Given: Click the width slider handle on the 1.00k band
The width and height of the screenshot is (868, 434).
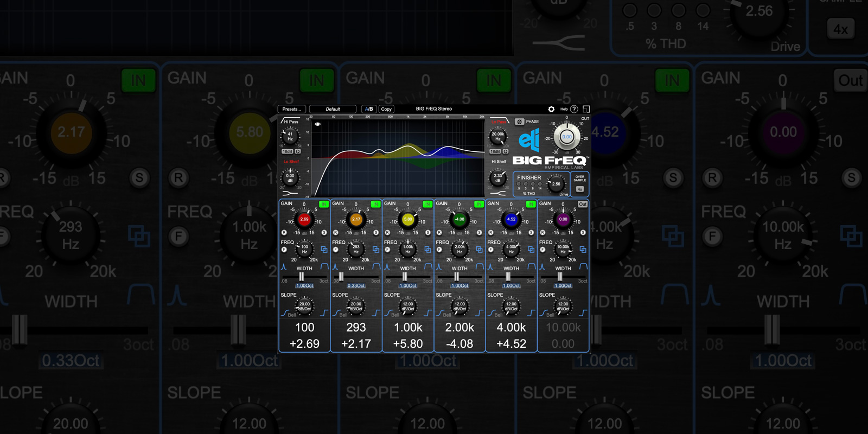Looking at the screenshot, I should tap(404, 277).
